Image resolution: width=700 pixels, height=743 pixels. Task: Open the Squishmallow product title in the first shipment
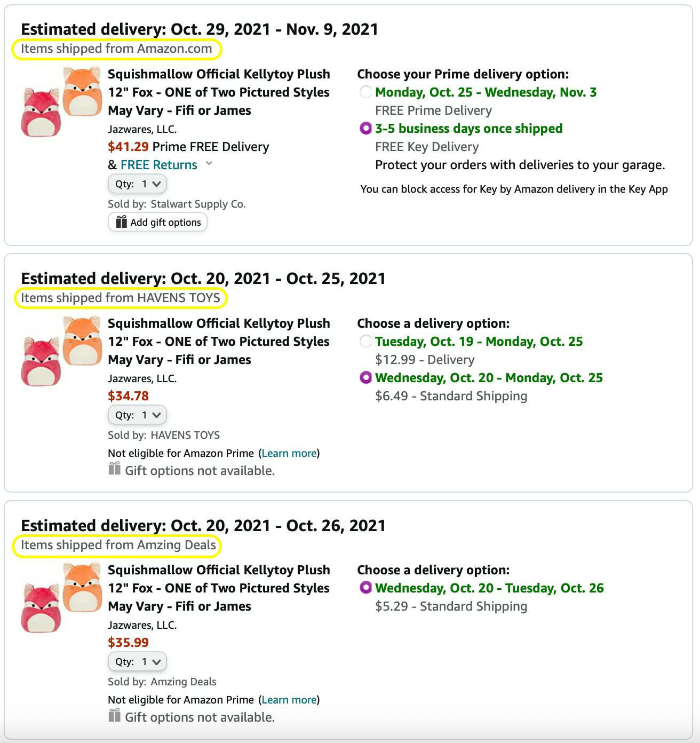219,92
